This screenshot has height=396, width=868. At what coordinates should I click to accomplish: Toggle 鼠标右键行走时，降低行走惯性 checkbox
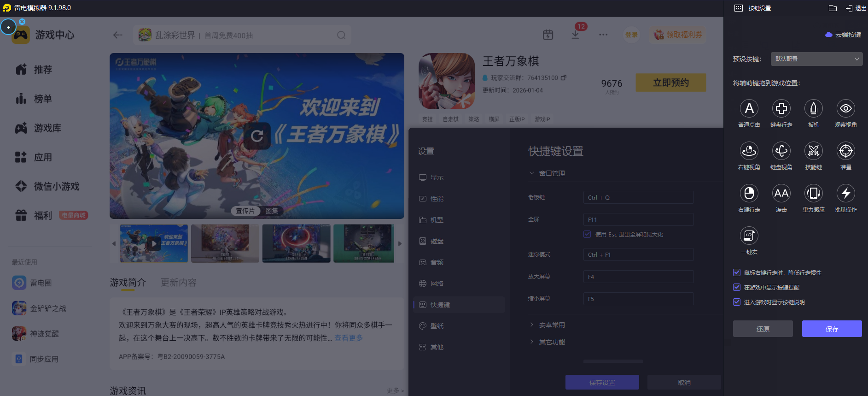tap(737, 272)
